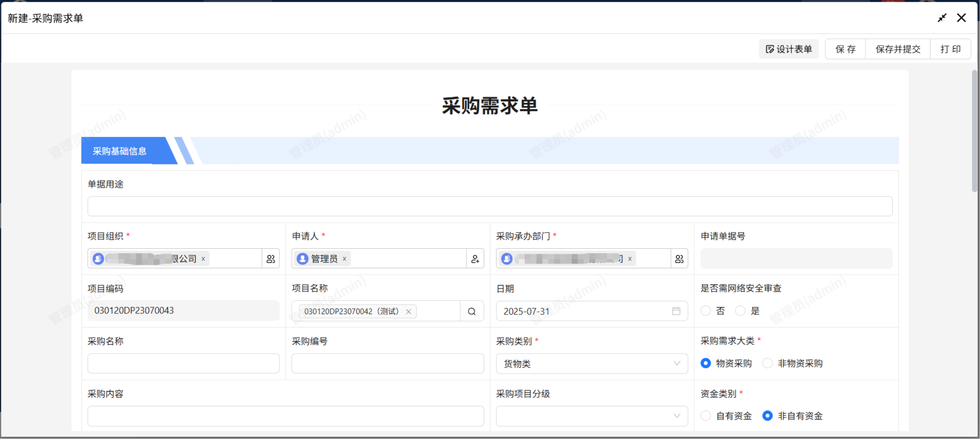Open the 设计表单 form designer

(x=789, y=49)
